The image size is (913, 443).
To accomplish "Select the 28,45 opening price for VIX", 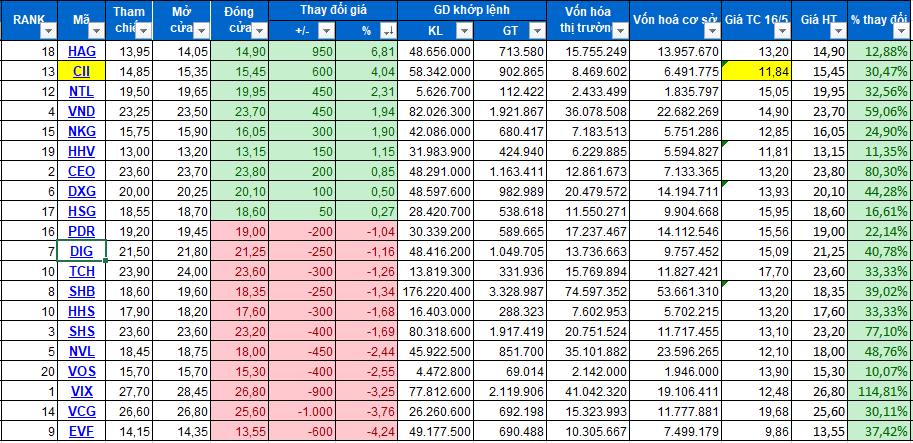I will click(182, 393).
